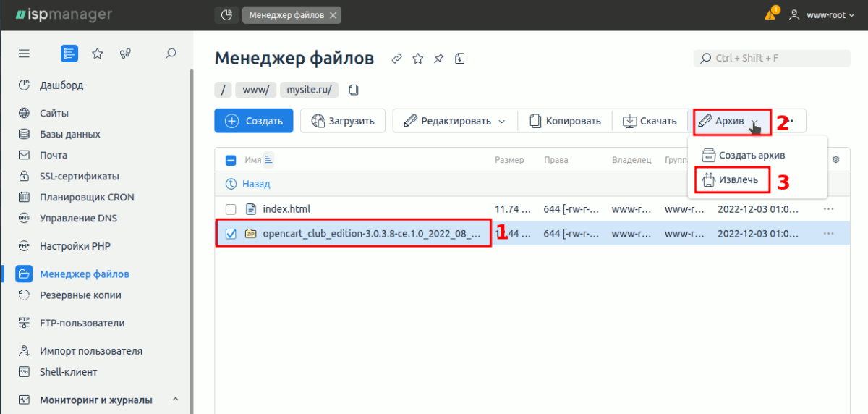Screen dimensions: 868x414
Task: Open table column settings gear icon
Action: coord(836,160)
